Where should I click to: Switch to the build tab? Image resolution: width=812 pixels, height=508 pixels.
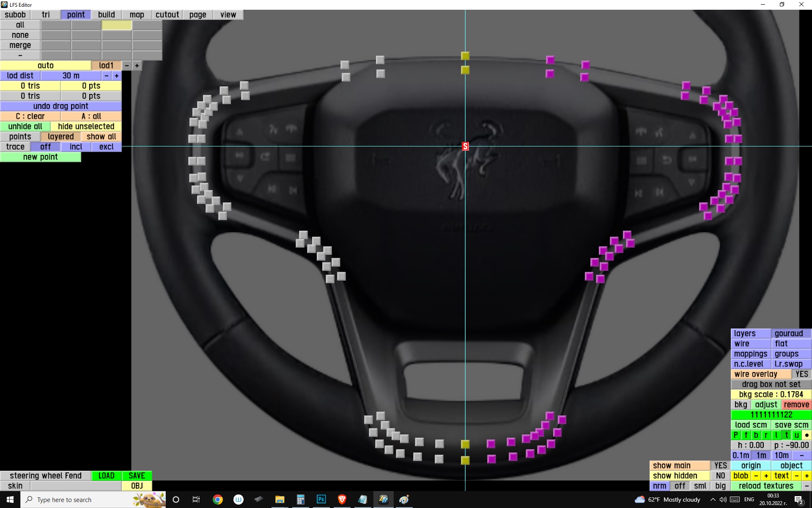107,15
